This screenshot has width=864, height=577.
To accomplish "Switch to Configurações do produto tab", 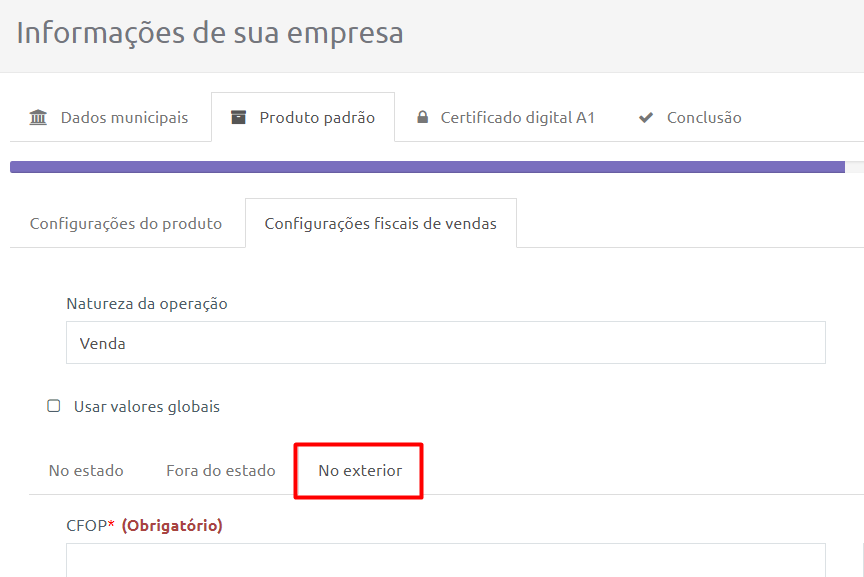I will [126, 223].
